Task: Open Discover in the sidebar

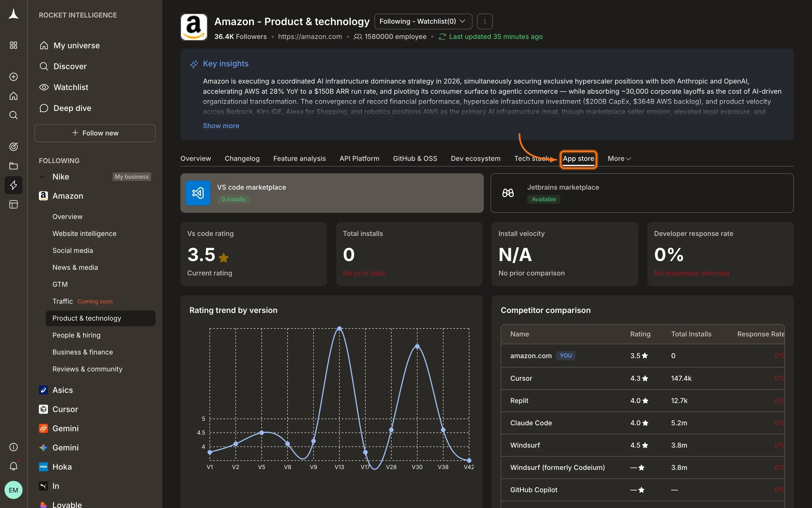Action: [x=63, y=66]
